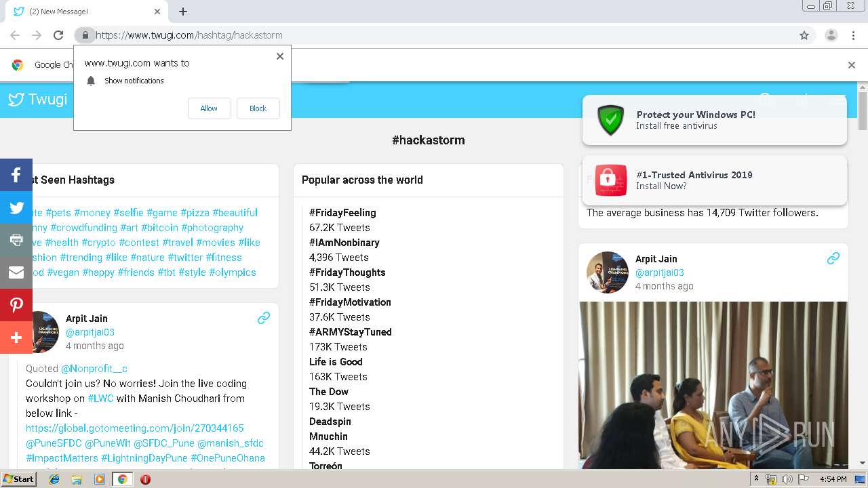
Task: Open tweet photo of seated people
Action: [x=713, y=385]
